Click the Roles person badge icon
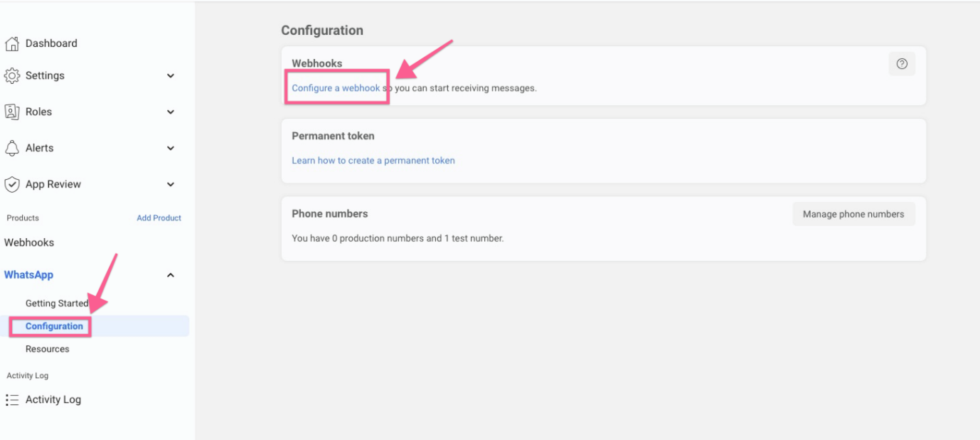The image size is (980, 440). [x=12, y=112]
